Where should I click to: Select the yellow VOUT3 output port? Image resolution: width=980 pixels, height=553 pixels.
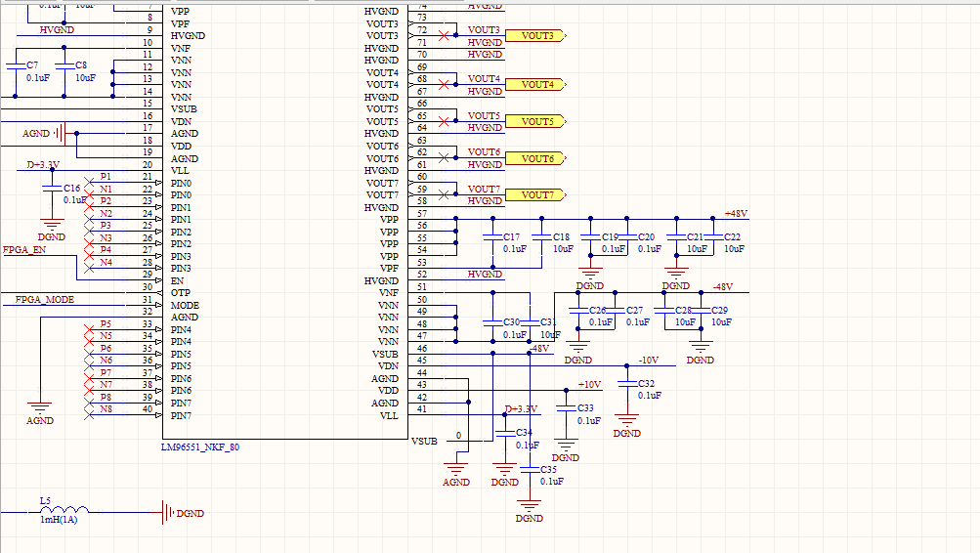(x=536, y=36)
